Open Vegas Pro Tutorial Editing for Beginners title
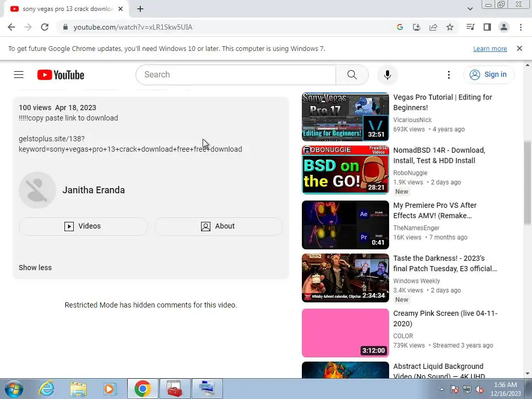This screenshot has width=532, height=399. pyautogui.click(x=443, y=102)
